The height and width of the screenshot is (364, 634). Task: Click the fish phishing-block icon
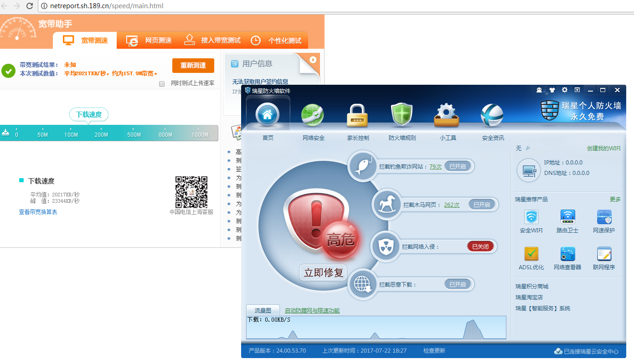tap(362, 166)
